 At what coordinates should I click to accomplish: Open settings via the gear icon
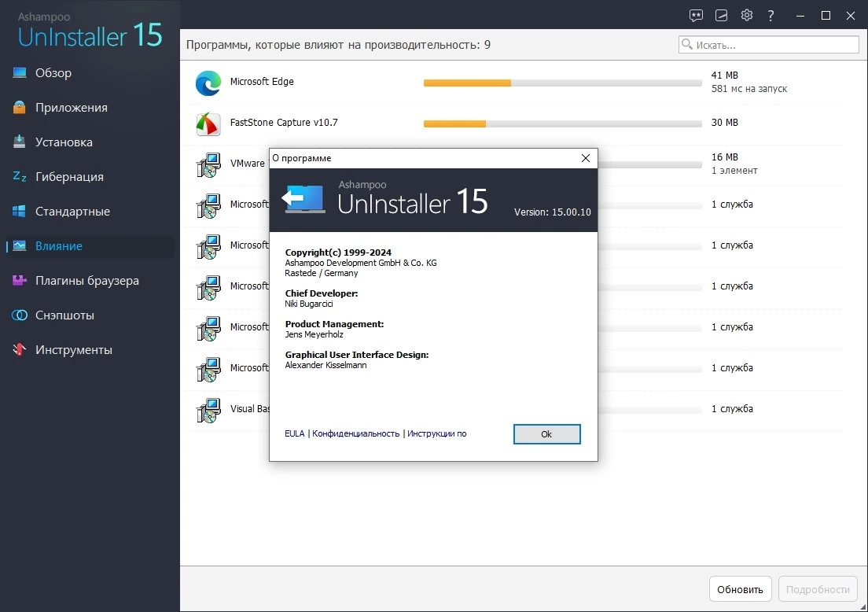(x=747, y=15)
